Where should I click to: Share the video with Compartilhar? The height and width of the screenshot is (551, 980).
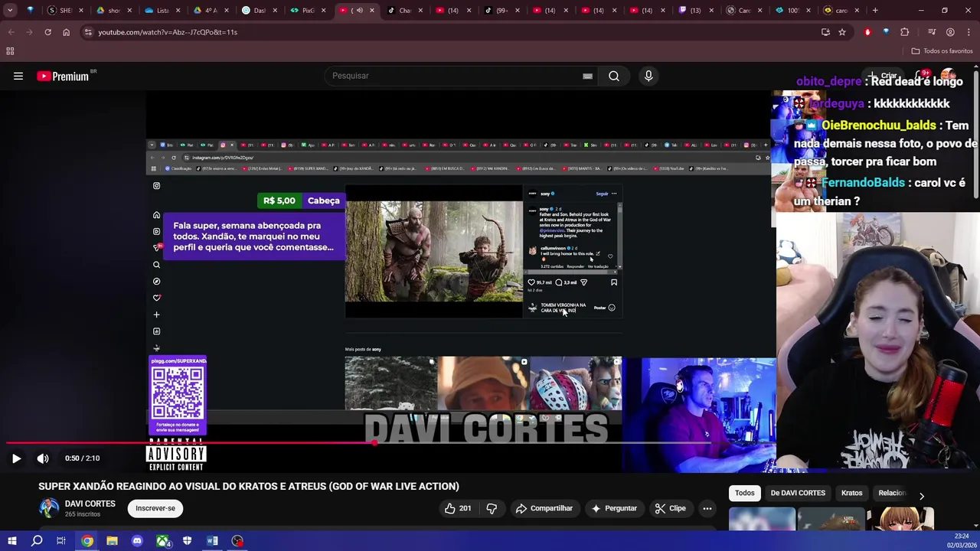coord(544,508)
